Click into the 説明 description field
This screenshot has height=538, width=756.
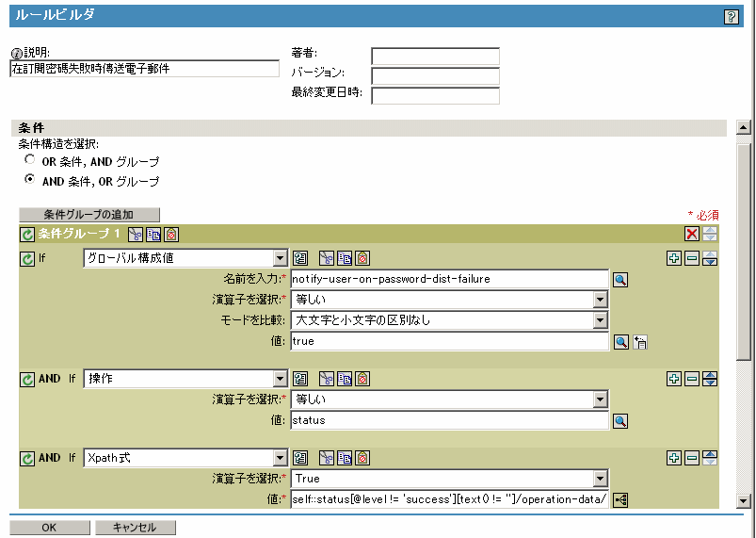coord(145,69)
